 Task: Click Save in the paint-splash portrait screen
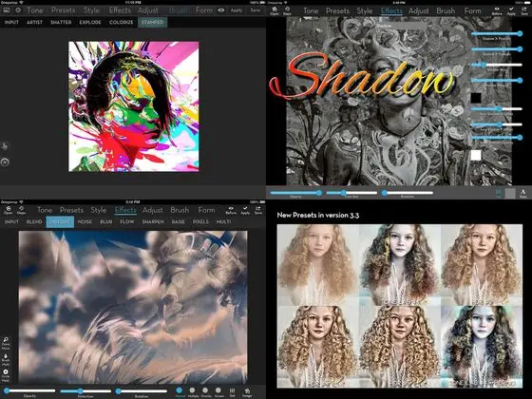pyautogui.click(x=256, y=10)
